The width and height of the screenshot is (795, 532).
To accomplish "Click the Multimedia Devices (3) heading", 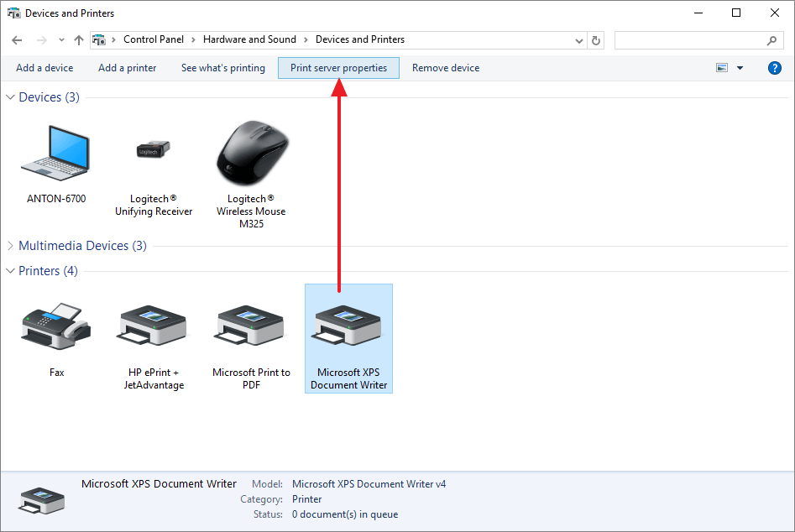I will 82,246.
